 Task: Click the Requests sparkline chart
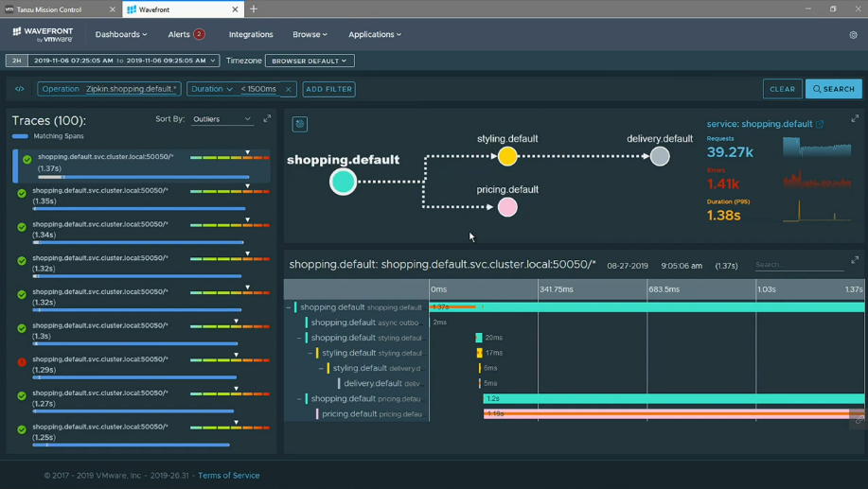[x=817, y=148]
